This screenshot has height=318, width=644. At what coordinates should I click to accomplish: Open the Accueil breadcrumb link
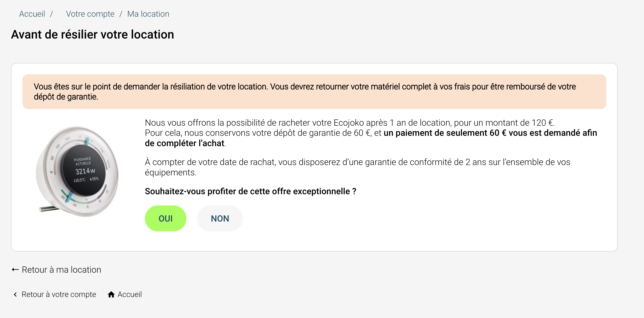[x=32, y=14]
